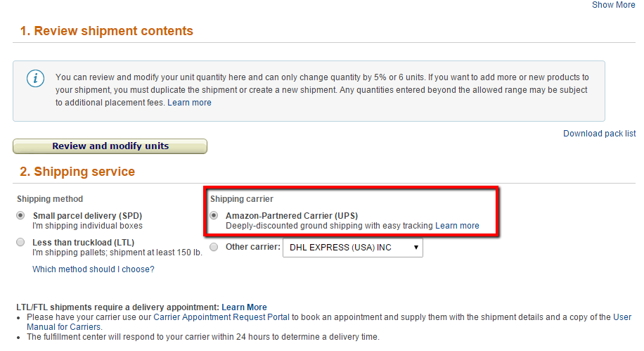Click Learn More for delivery appointment
The height and width of the screenshot is (351, 644).
point(244,307)
